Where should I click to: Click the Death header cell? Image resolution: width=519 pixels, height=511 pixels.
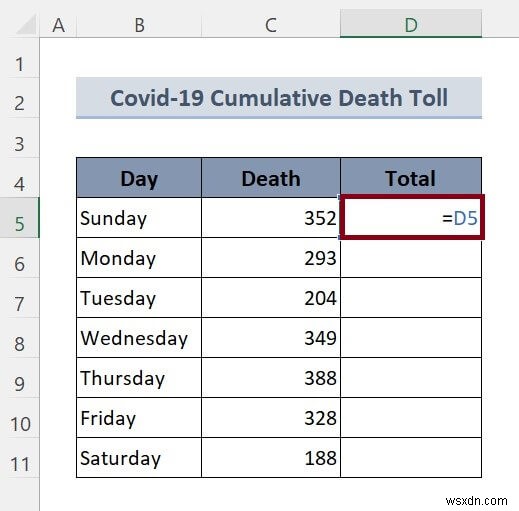[271, 178]
